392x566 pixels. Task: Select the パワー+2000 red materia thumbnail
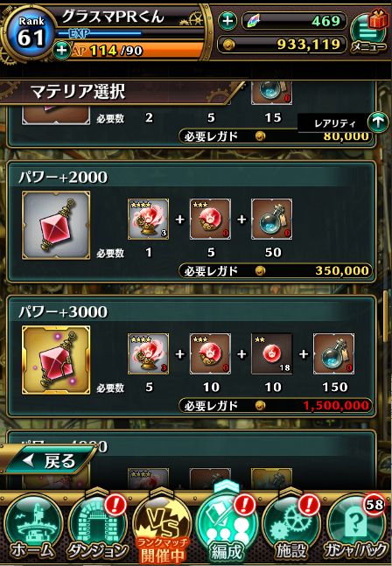56,225
